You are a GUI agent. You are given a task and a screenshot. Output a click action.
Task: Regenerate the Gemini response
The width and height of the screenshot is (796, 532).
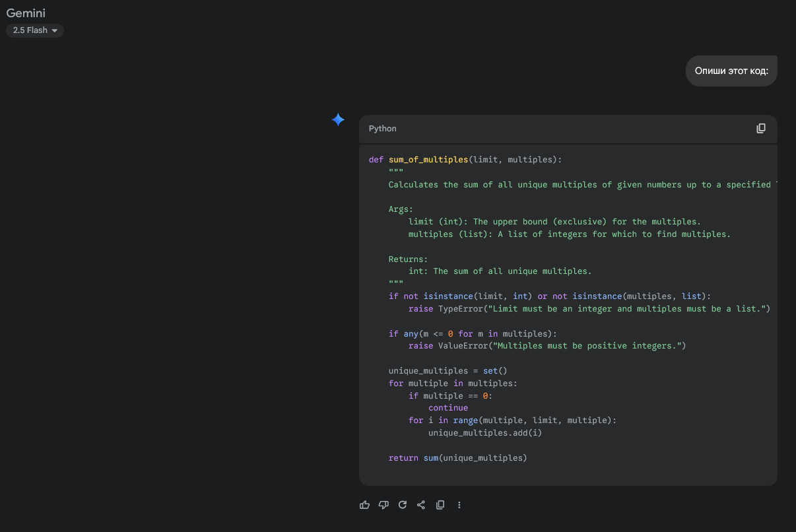[403, 505]
